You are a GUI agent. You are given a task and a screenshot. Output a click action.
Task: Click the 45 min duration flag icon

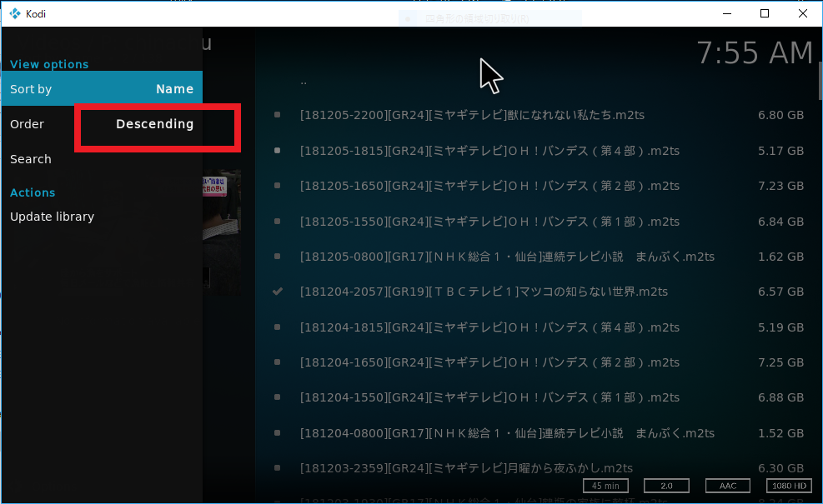pyautogui.click(x=605, y=486)
